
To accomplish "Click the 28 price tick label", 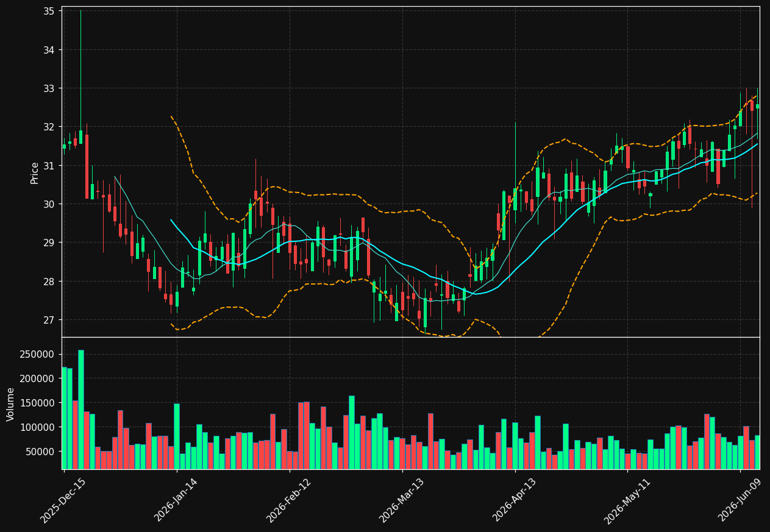I will 49,282.
